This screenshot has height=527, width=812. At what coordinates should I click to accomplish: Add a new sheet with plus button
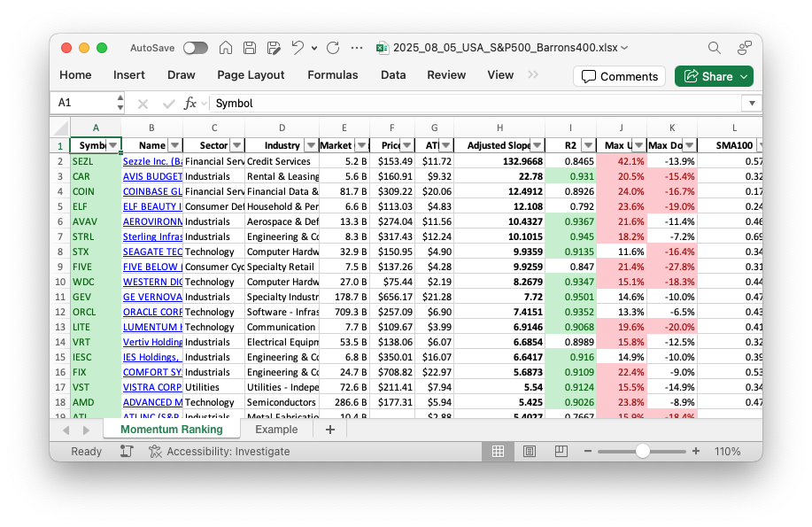(330, 430)
